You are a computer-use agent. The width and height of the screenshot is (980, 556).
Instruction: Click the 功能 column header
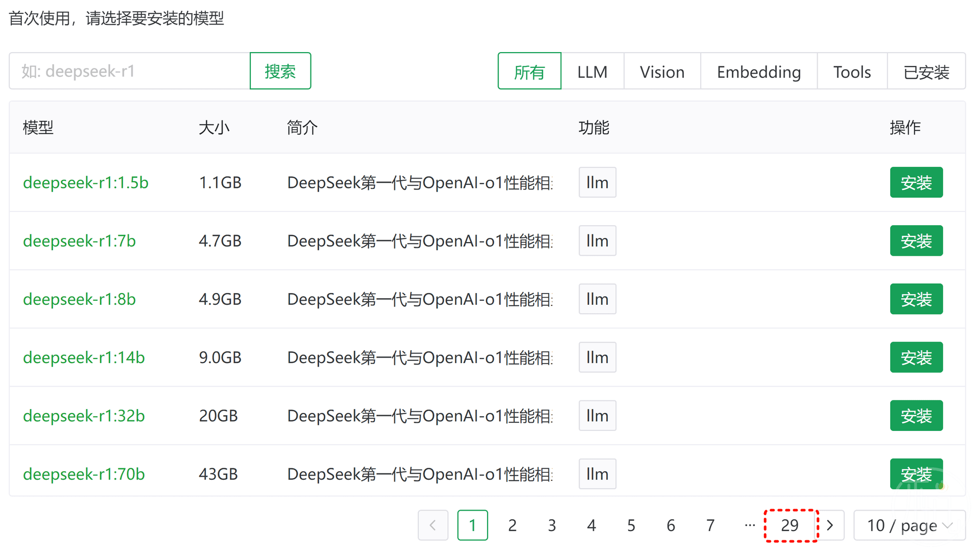coord(594,127)
